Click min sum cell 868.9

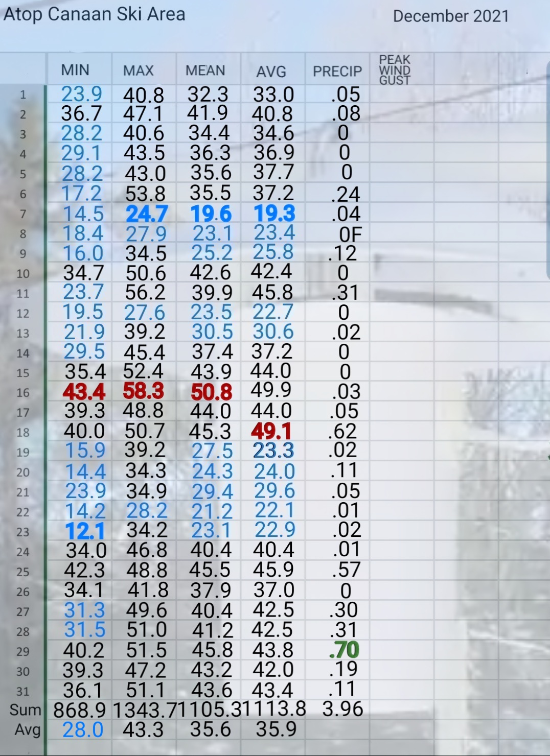[80, 710]
